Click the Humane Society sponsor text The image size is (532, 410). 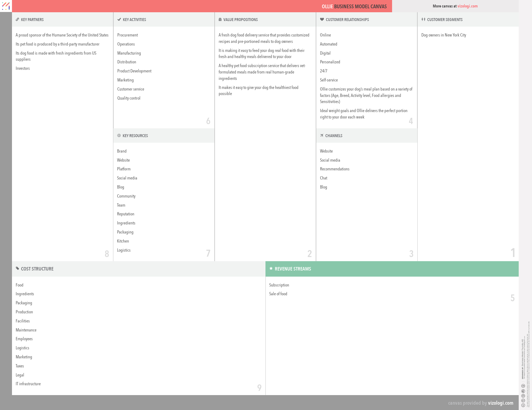[62, 35]
